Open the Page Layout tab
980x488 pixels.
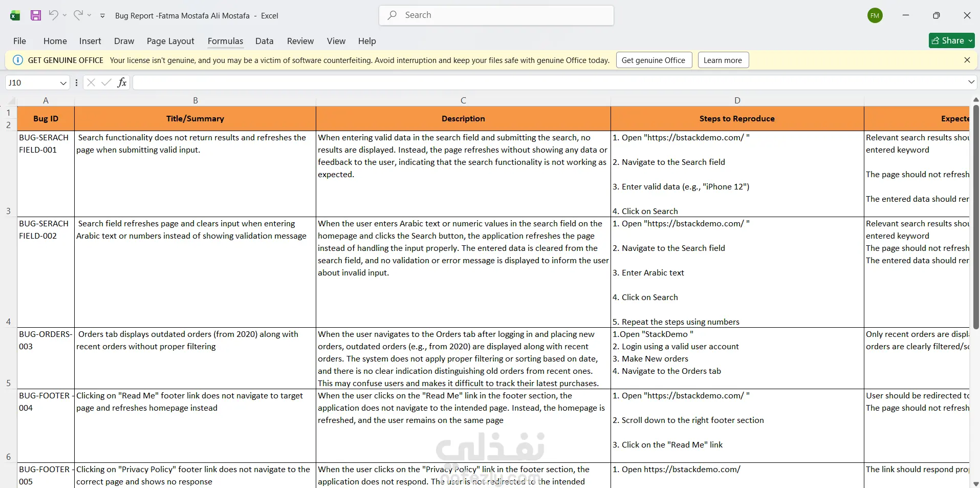tap(170, 41)
